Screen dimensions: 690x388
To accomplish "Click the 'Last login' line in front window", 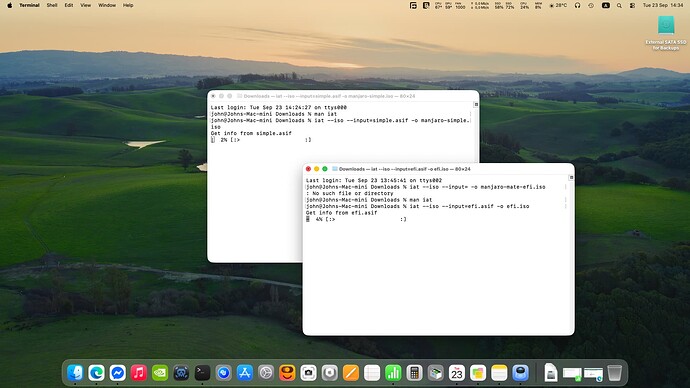I will click(374, 180).
